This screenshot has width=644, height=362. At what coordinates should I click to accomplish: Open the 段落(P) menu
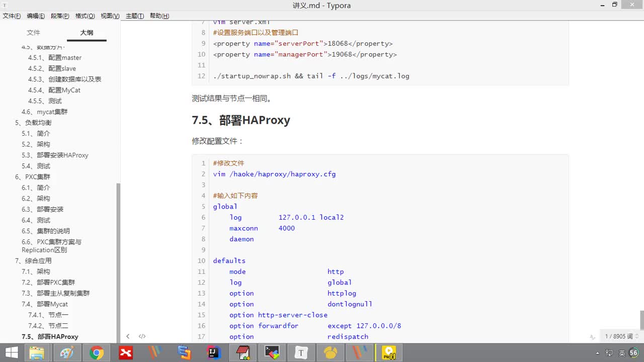[60, 16]
